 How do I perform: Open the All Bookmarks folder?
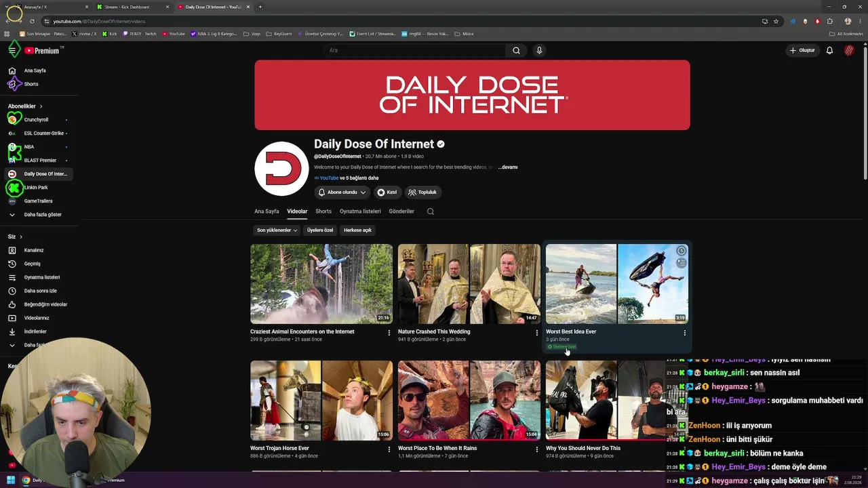[846, 34]
